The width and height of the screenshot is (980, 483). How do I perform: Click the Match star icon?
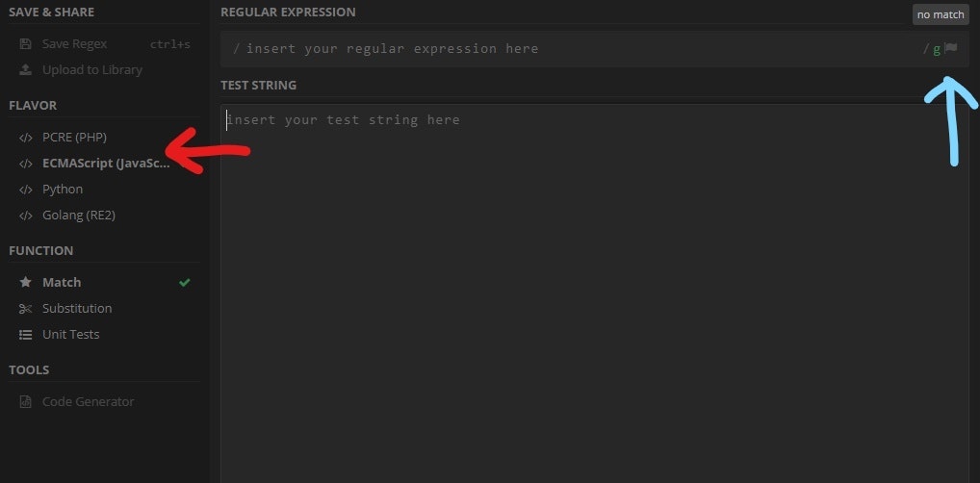[25, 283]
